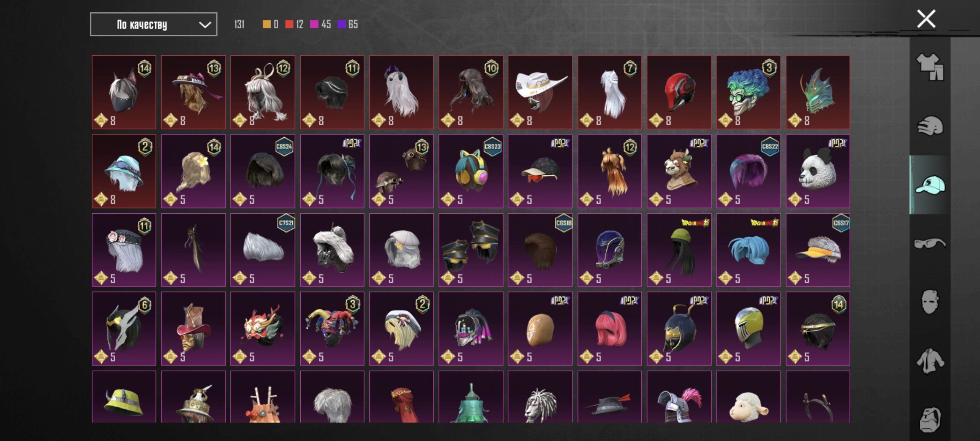Filter by orange quality swatch 0

(x=271, y=24)
